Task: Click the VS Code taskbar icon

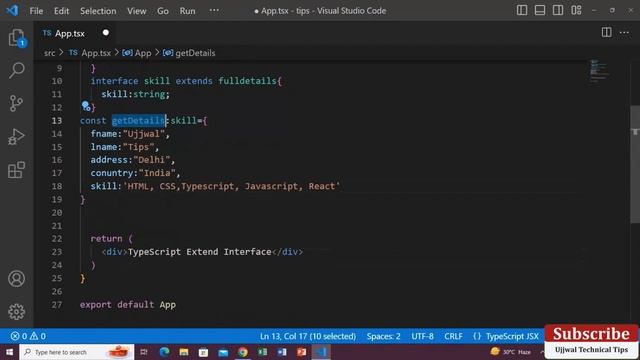Action: pyautogui.click(x=321, y=352)
